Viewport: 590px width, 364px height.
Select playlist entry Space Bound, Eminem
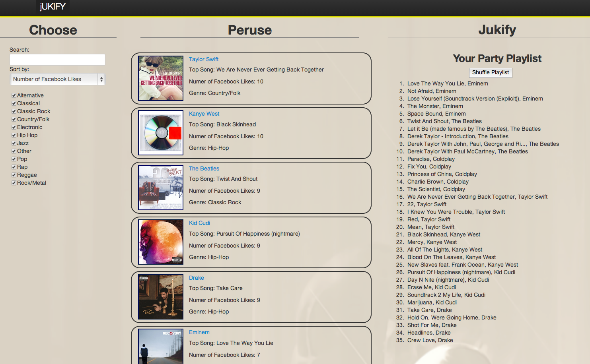[x=436, y=114]
